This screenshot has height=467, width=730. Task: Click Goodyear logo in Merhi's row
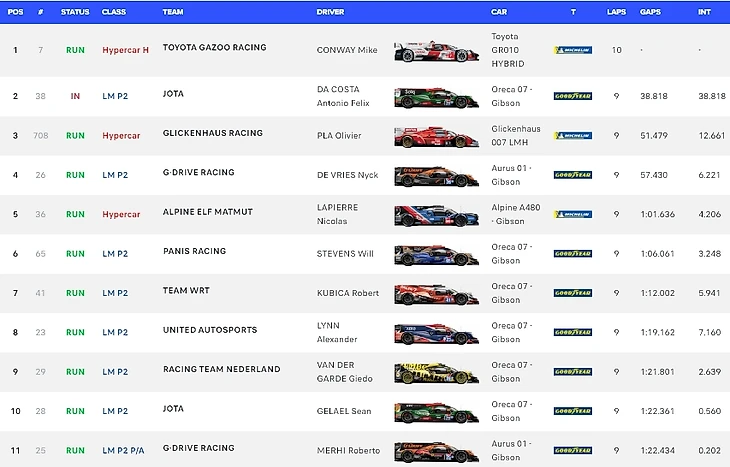(573, 450)
